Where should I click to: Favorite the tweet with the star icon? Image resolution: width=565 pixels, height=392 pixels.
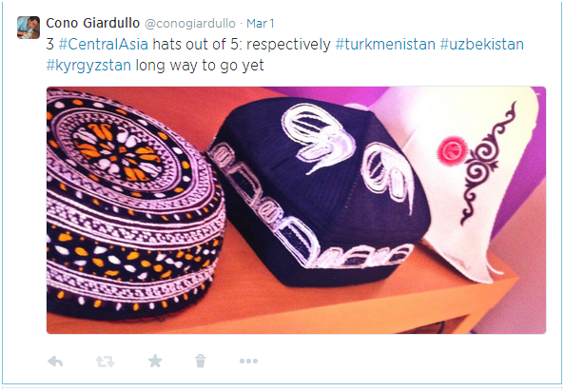pos(155,361)
